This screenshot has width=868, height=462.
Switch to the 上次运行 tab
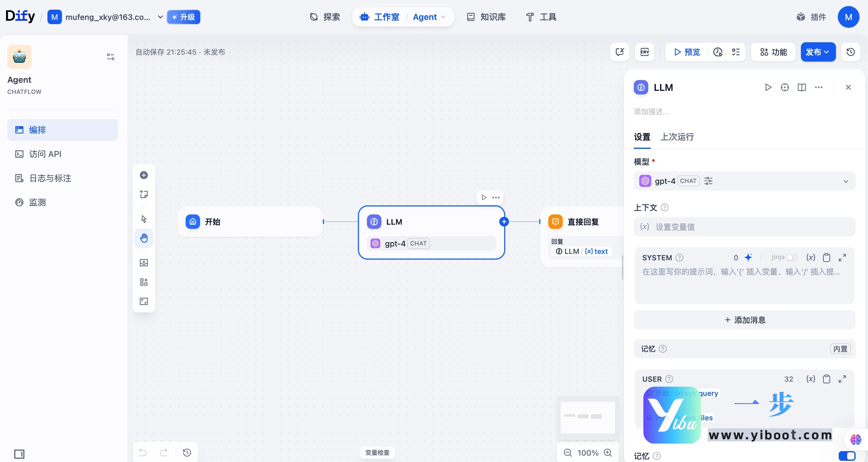pos(677,137)
